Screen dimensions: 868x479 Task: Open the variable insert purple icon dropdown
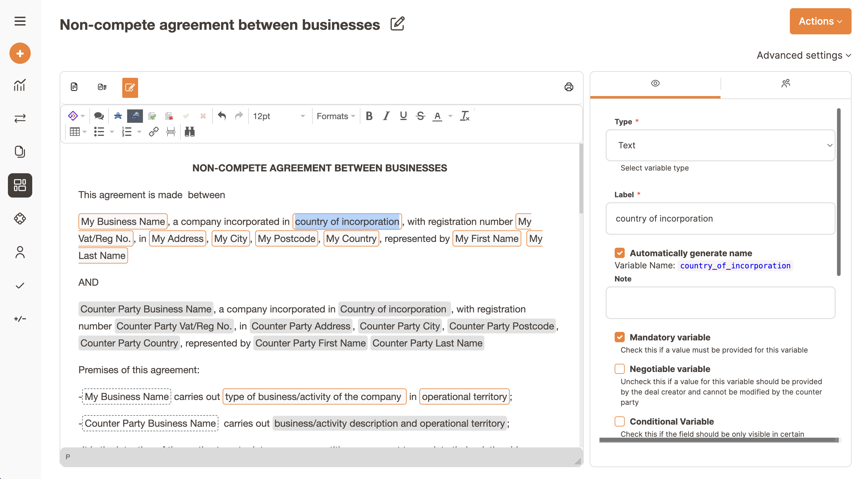point(76,116)
